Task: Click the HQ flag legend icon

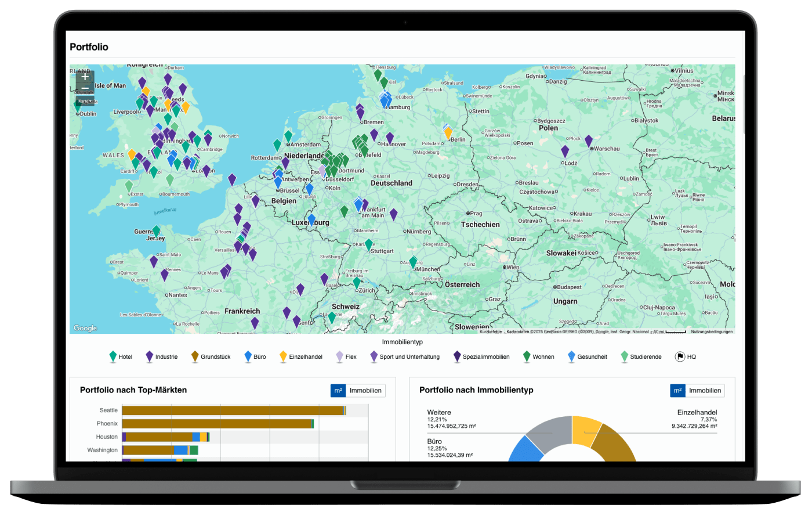Action: coord(680,357)
